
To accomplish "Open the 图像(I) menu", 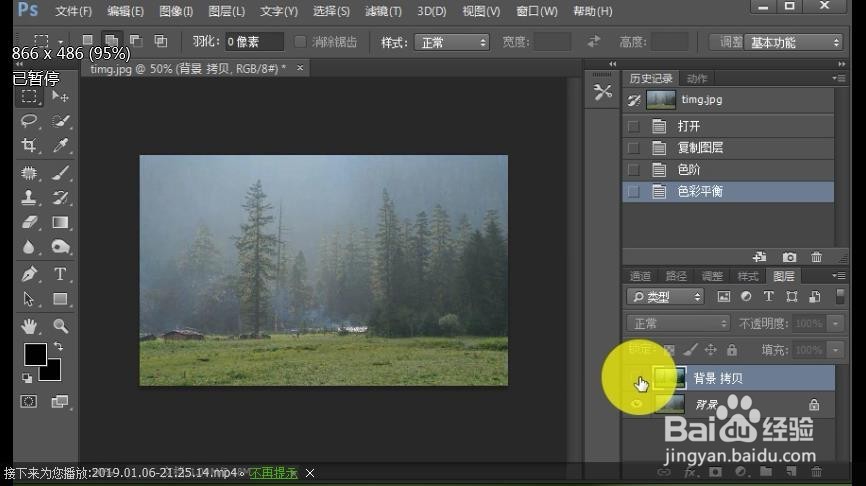I will [176, 10].
